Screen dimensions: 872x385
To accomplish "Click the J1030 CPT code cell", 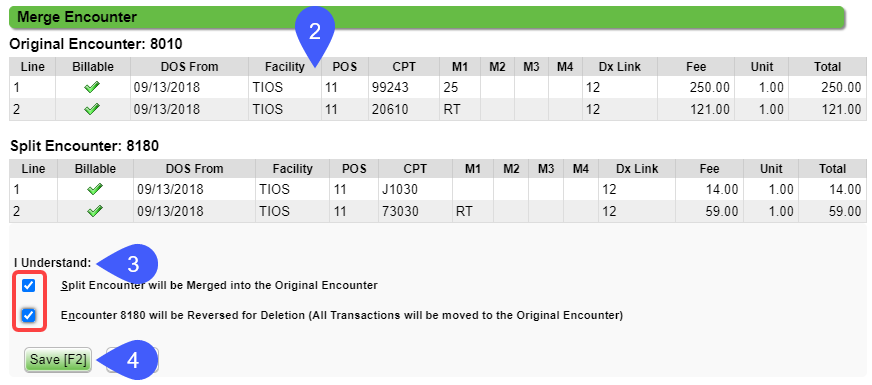I will click(415, 190).
